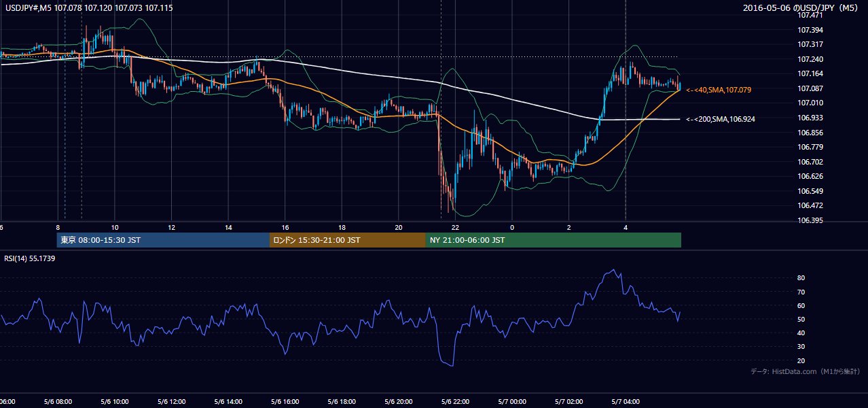The height and width of the screenshot is (408, 868).
Task: Click the 2016-05-06 USD/JPY (M5) title
Action: (801, 8)
